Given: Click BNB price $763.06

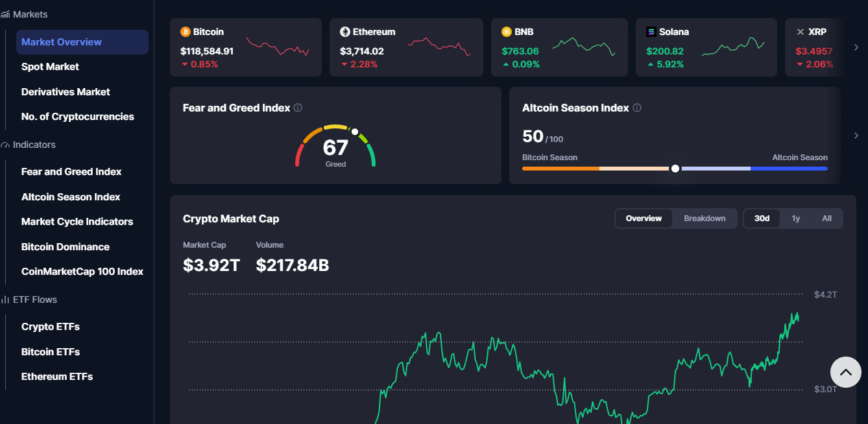Looking at the screenshot, I should point(520,51).
